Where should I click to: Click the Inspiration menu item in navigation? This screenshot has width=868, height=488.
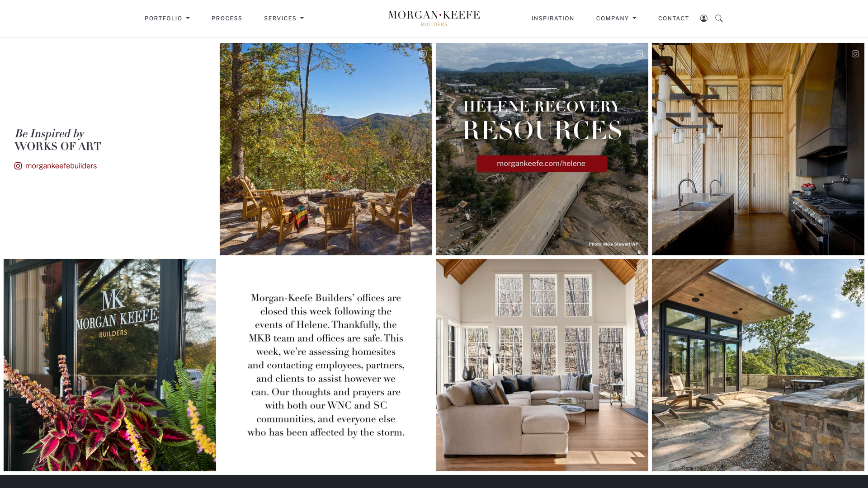552,19
